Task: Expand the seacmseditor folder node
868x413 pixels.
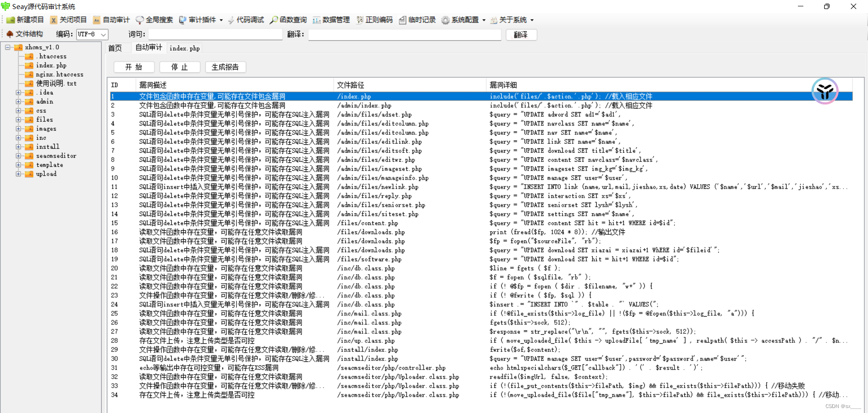Action: (19, 156)
